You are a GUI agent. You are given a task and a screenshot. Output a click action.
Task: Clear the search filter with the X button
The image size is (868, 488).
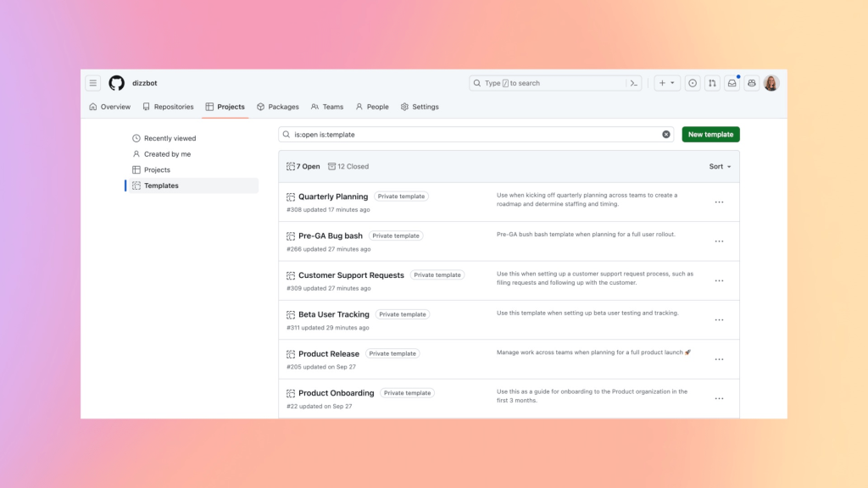click(665, 134)
